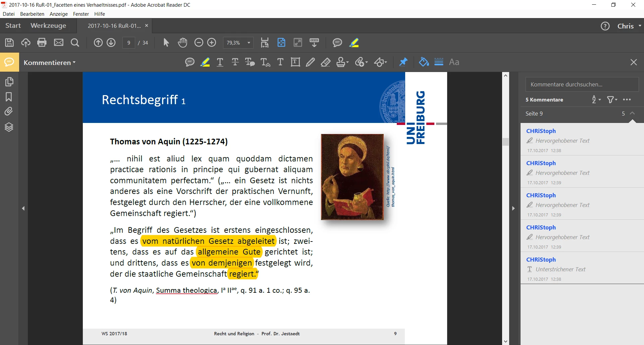Open the comment color picker

pos(424,62)
